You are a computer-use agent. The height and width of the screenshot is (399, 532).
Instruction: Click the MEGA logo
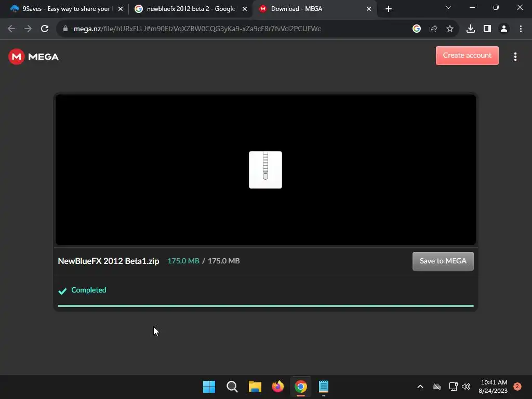(34, 57)
